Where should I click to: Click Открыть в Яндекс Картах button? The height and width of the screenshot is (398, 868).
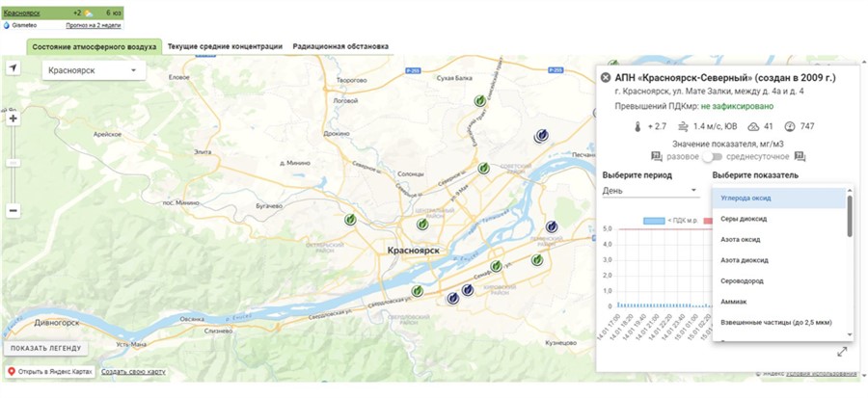50,371
